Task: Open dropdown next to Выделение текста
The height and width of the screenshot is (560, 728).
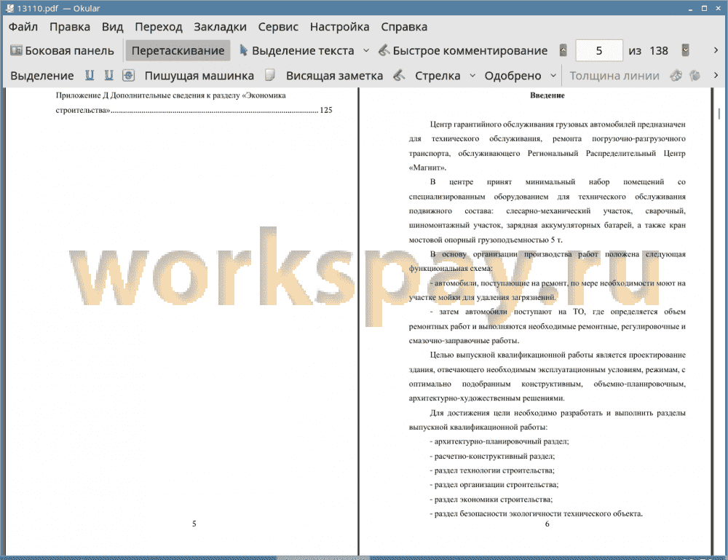Action: pyautogui.click(x=366, y=51)
